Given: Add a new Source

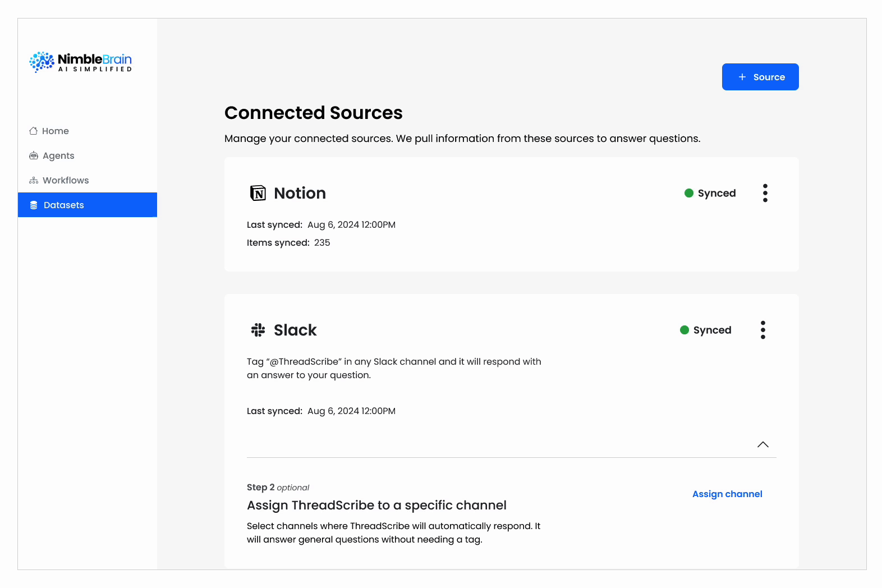Looking at the screenshot, I should click(x=760, y=77).
